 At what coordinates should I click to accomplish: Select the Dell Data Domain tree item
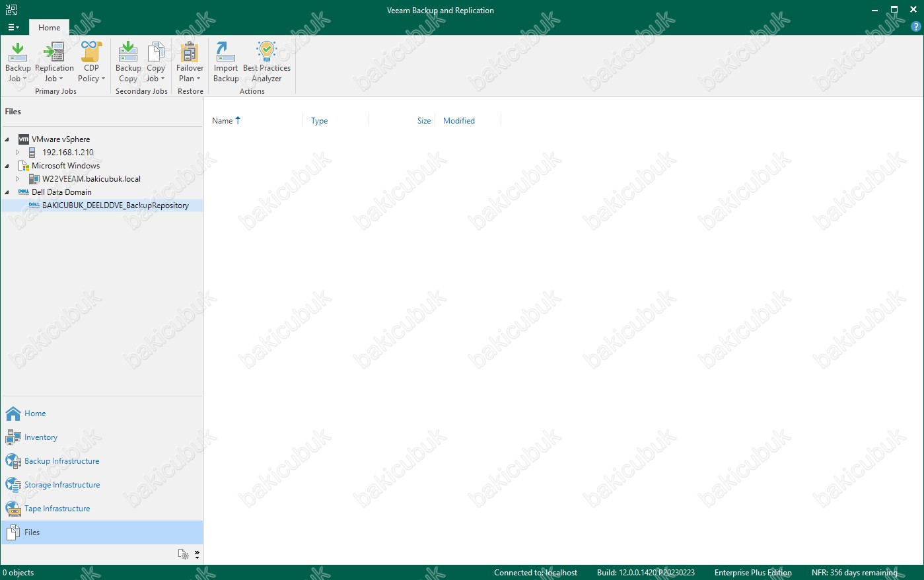pyautogui.click(x=61, y=192)
